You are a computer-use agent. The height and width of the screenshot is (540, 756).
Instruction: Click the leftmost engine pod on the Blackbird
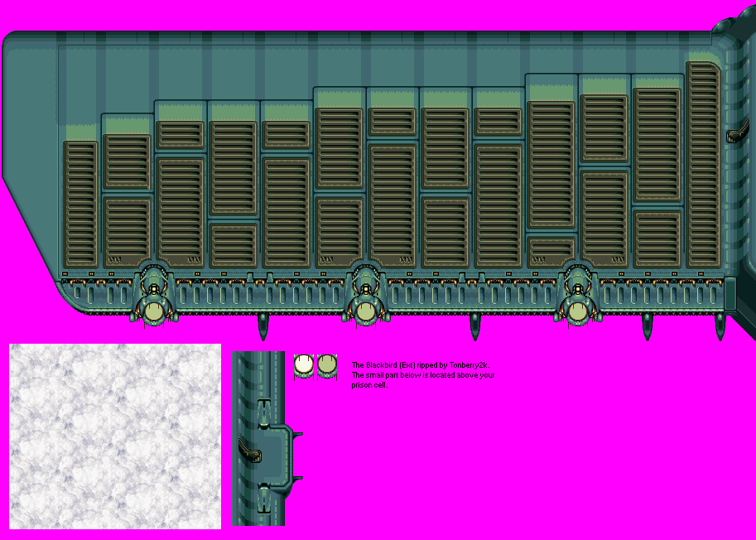tap(154, 295)
